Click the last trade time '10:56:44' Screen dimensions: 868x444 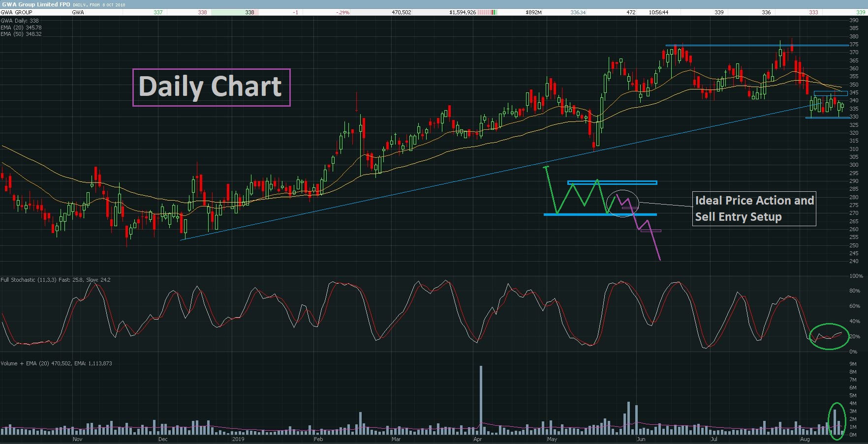[x=658, y=12]
